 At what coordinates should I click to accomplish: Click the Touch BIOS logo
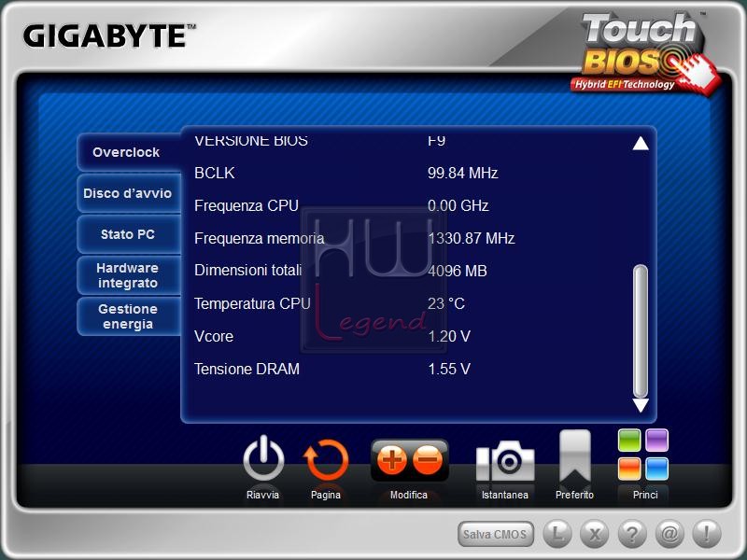tap(645, 52)
